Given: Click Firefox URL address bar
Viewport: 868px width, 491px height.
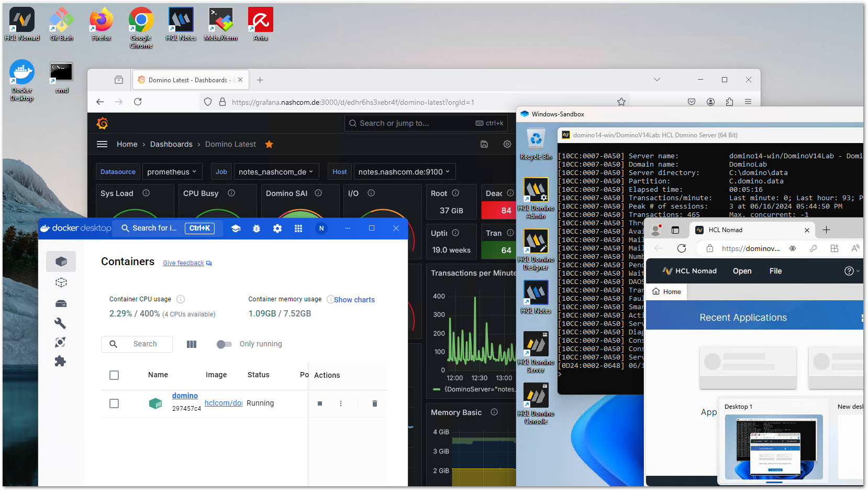Looking at the screenshot, I should (414, 102).
